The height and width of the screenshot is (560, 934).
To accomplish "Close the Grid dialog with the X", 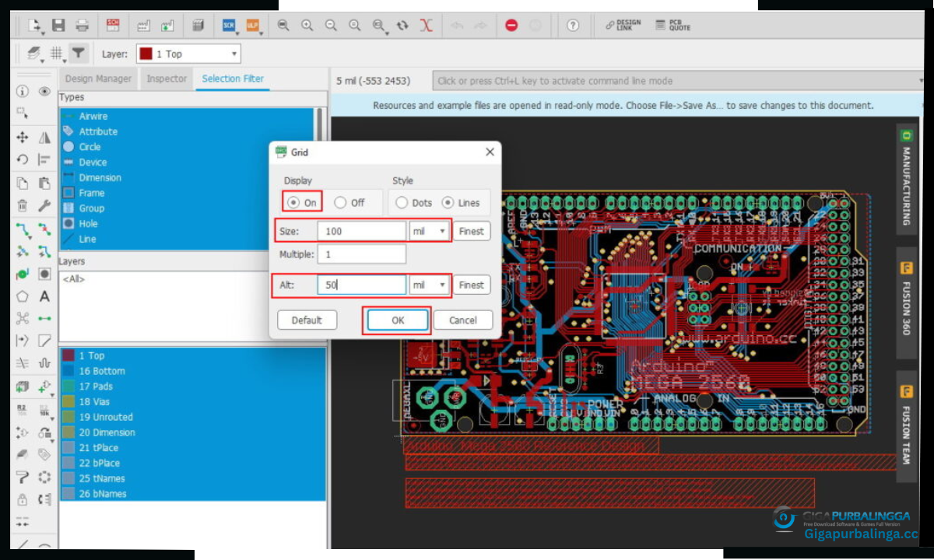I will 490,152.
